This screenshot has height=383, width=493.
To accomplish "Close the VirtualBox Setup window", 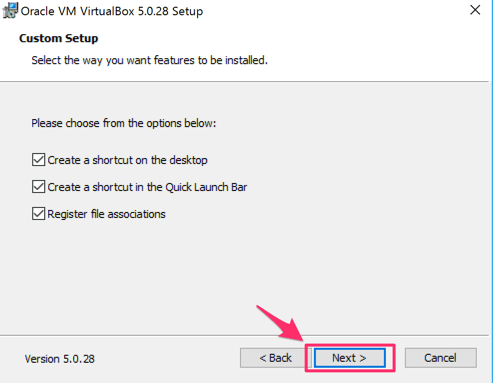I will (475, 10).
